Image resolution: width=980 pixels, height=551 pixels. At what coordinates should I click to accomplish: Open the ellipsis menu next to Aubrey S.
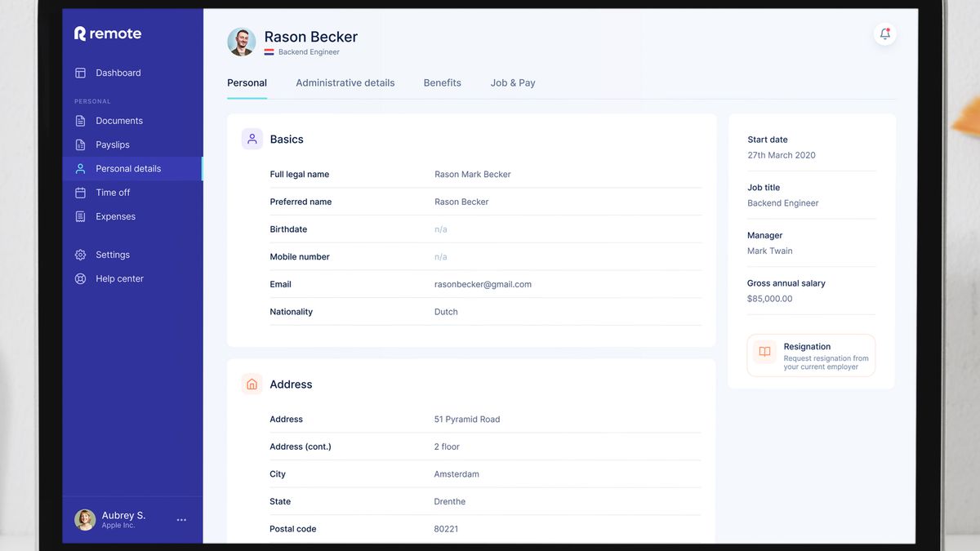(x=181, y=520)
